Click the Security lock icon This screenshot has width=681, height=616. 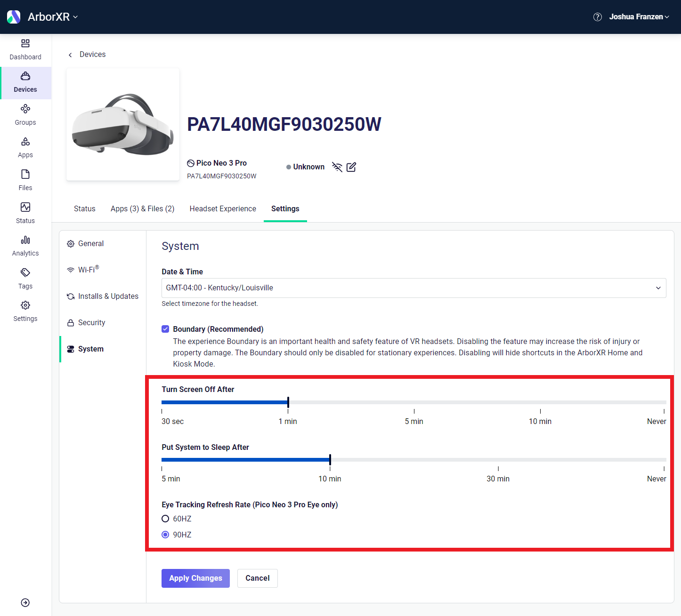[71, 323]
